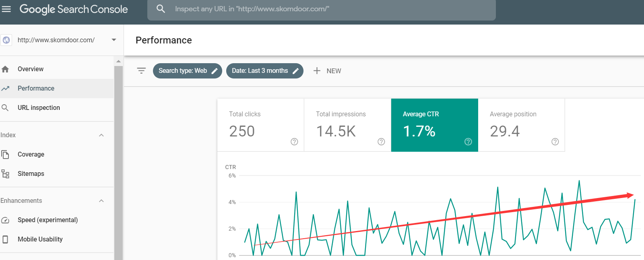Open the filter list icon
This screenshot has width=644, height=260.
tap(141, 71)
